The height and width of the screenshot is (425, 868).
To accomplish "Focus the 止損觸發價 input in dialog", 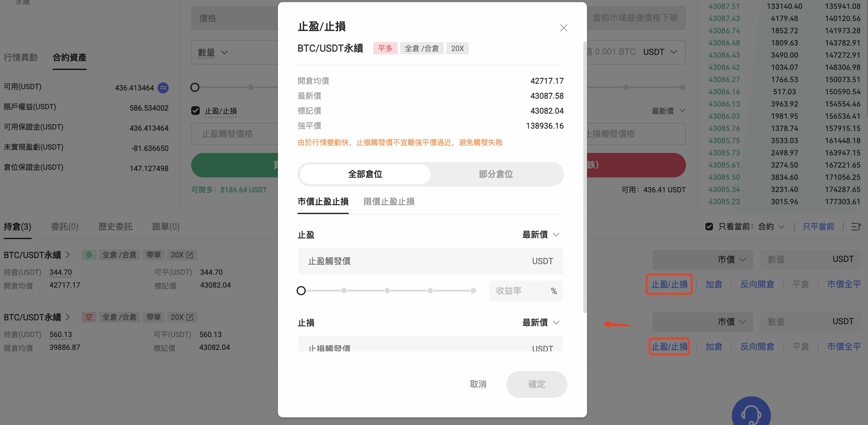I will coord(430,344).
